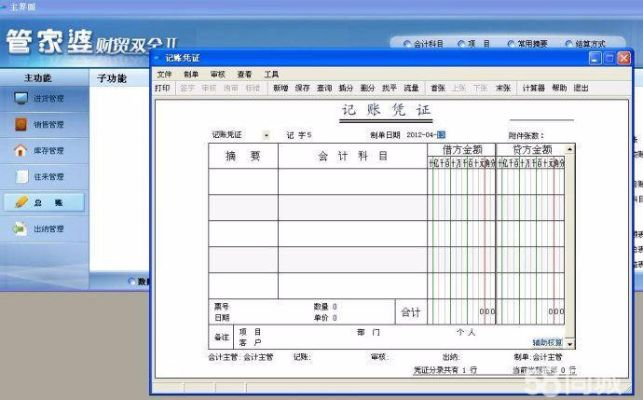Image resolution: width=643 pixels, height=400 pixels.
Task: Click the 票号 field label
Action: pyautogui.click(x=222, y=306)
